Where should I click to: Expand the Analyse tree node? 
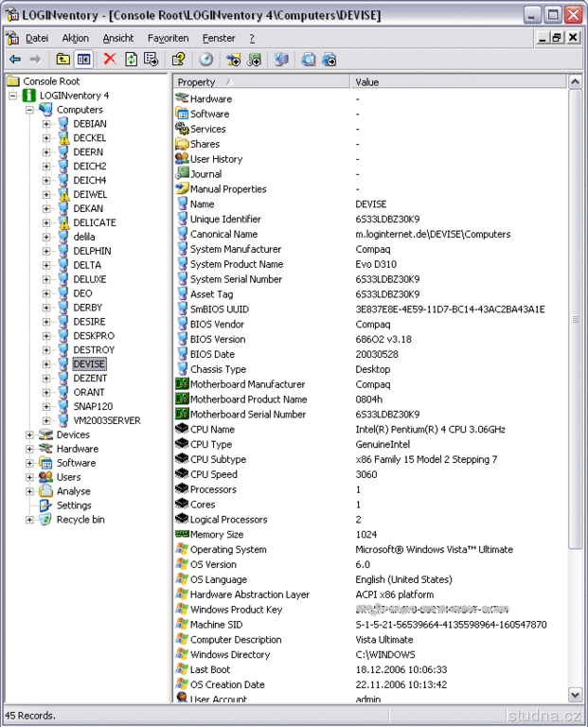coord(29,491)
